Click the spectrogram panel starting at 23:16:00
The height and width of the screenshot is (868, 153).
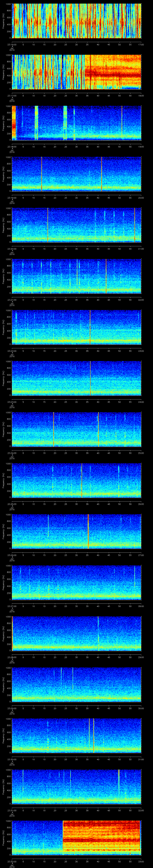tap(76, 21)
